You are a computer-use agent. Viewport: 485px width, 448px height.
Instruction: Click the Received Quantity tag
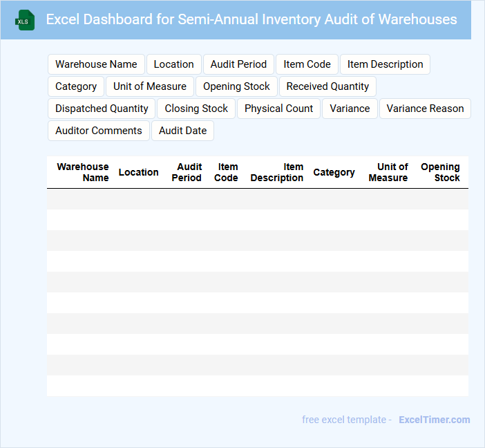[x=327, y=86]
